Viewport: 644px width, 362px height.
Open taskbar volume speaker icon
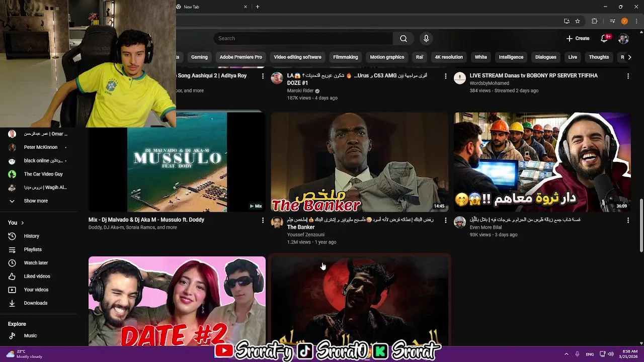click(x=611, y=354)
